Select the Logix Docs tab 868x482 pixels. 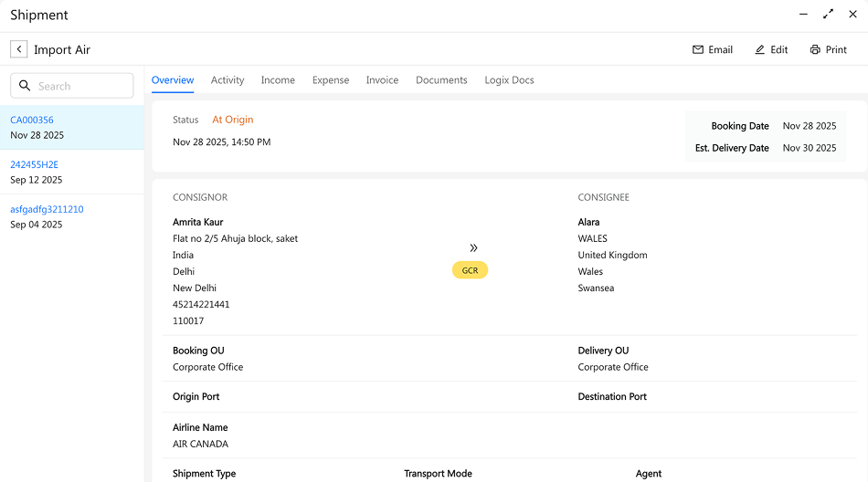509,80
